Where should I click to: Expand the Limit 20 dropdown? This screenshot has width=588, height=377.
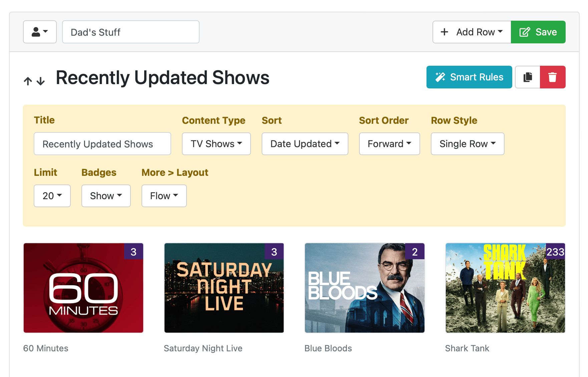click(x=52, y=196)
